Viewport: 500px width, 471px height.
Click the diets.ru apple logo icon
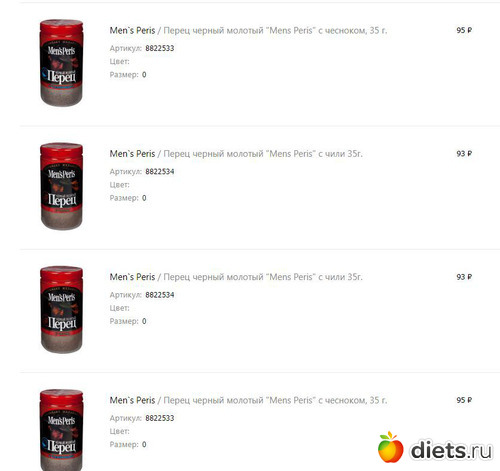(x=390, y=447)
